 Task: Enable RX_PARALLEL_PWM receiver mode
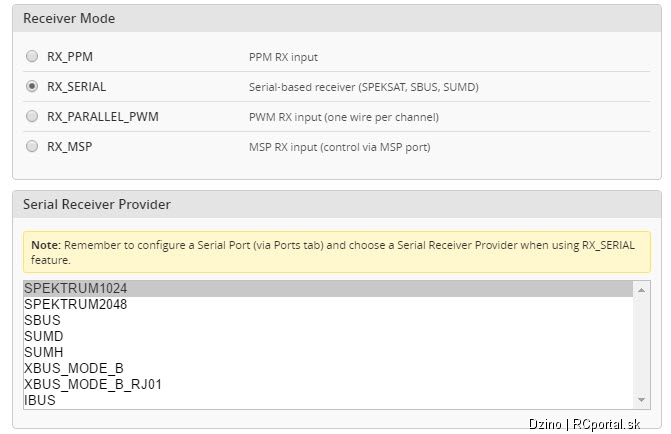point(32,116)
